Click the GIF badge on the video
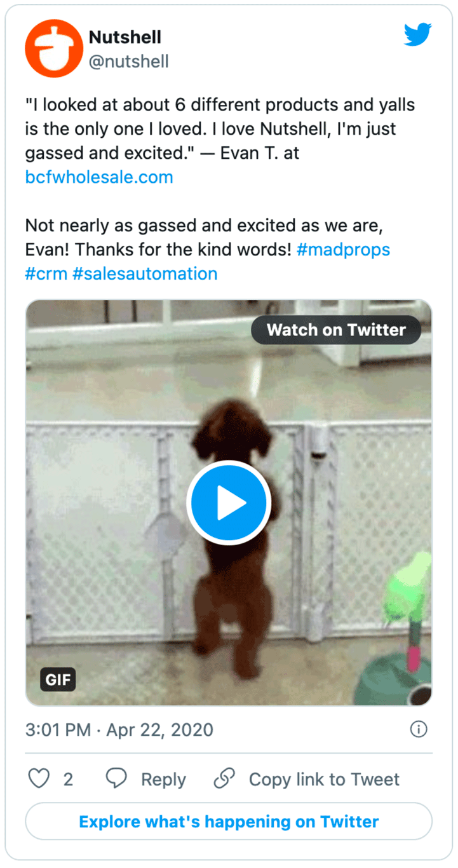The height and width of the screenshot is (868, 458). tap(58, 679)
